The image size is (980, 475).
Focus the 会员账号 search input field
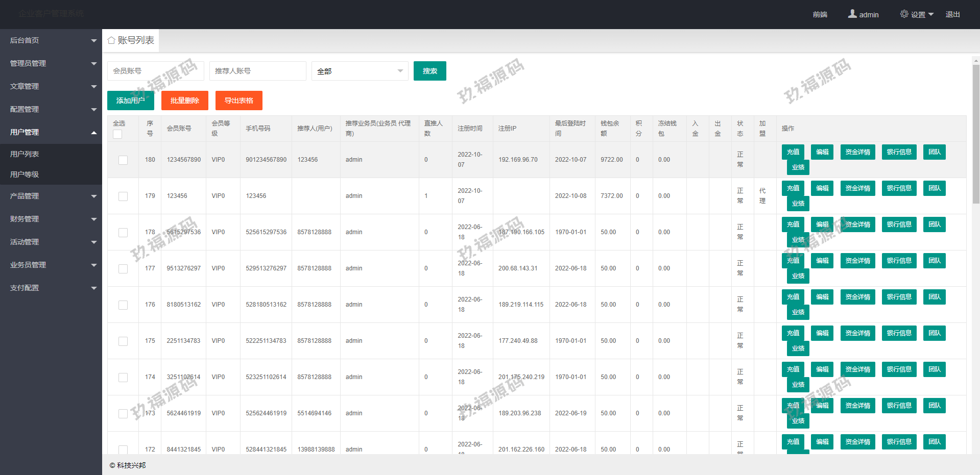tap(155, 71)
